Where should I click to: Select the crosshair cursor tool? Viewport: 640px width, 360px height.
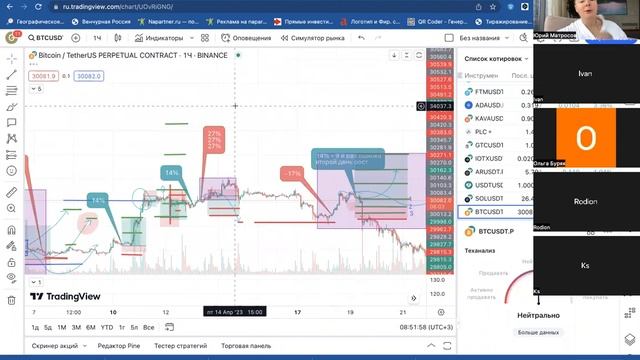click(x=11, y=59)
